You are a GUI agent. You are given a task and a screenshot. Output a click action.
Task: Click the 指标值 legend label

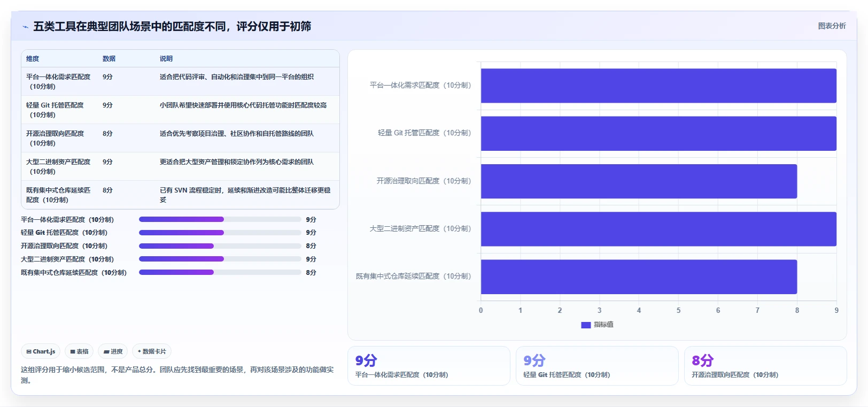coord(603,325)
